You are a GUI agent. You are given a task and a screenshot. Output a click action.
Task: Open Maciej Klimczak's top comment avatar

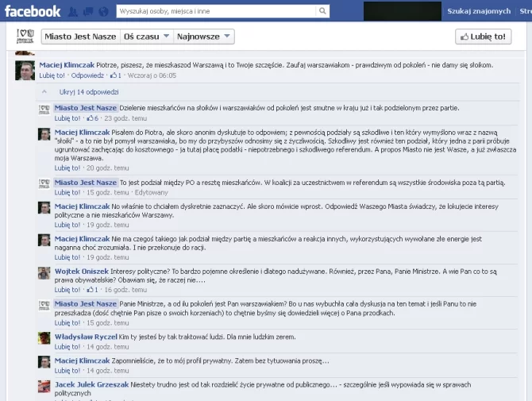25,70
